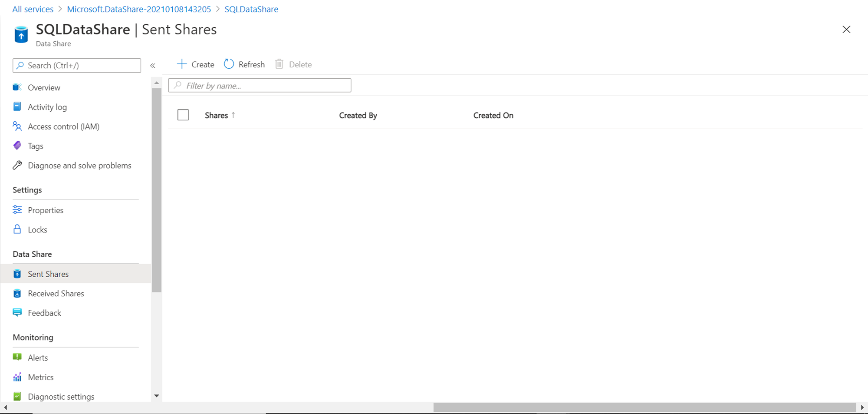Click the green Alerts icon
Screen dimensions: 868x414
(x=17, y=357)
